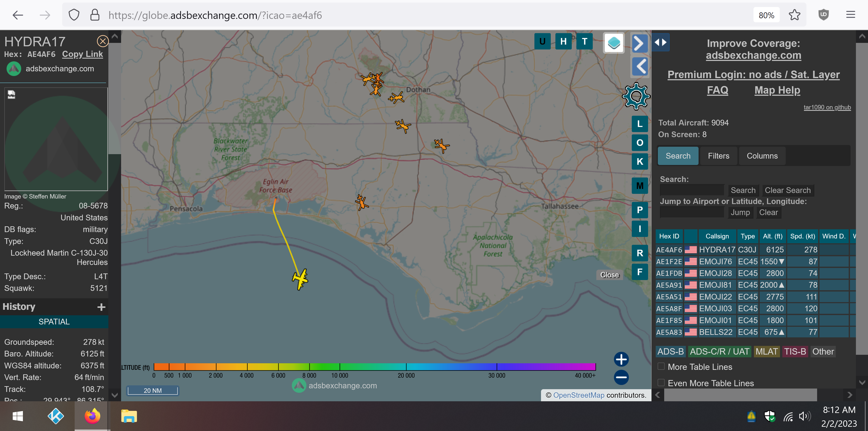
Task: Click the F map button
Action: pyautogui.click(x=640, y=272)
